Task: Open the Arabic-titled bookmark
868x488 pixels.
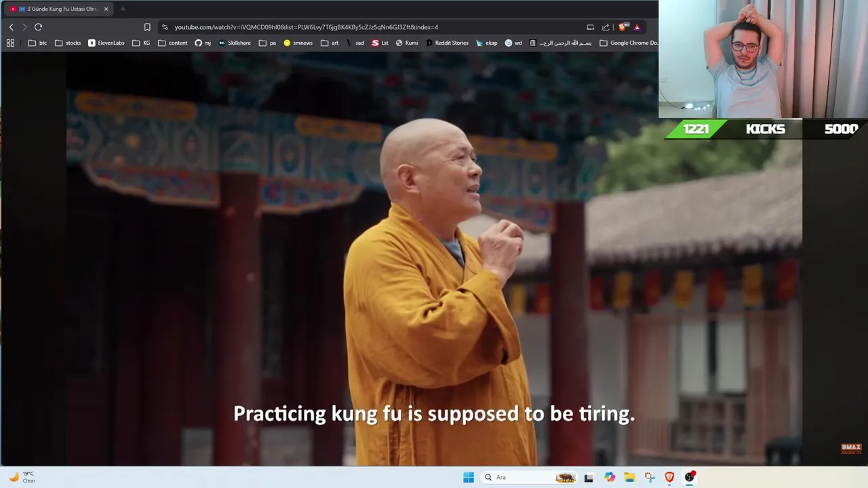Action: pos(561,43)
